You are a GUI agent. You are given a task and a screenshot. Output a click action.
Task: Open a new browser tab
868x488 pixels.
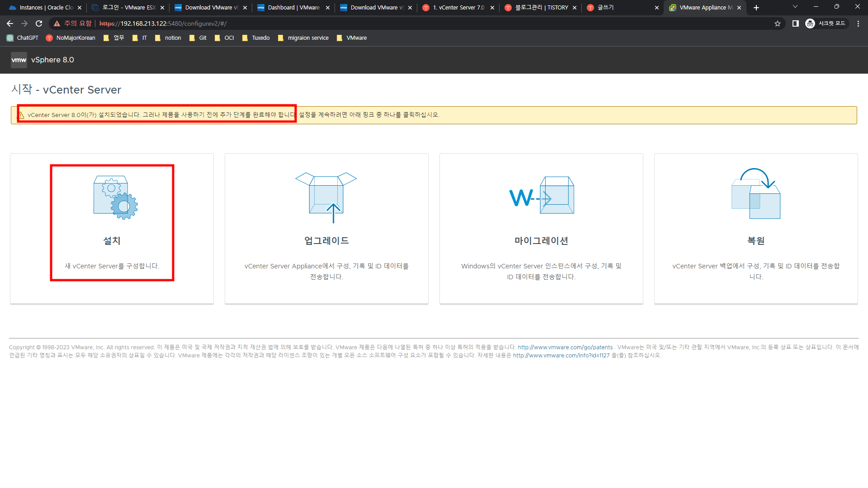[756, 8]
